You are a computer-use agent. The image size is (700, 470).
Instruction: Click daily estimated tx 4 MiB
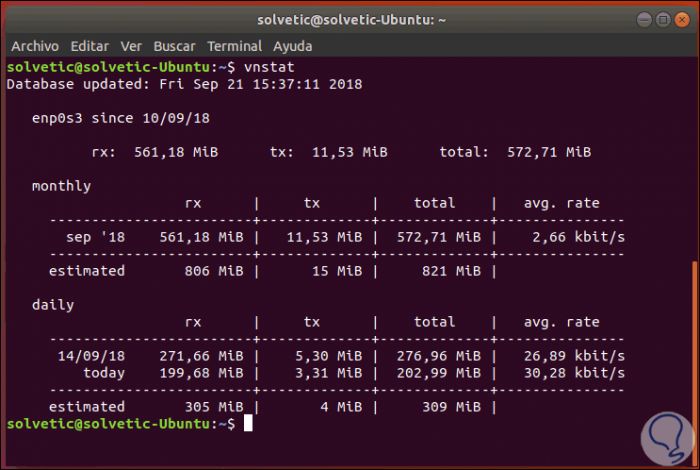point(341,407)
